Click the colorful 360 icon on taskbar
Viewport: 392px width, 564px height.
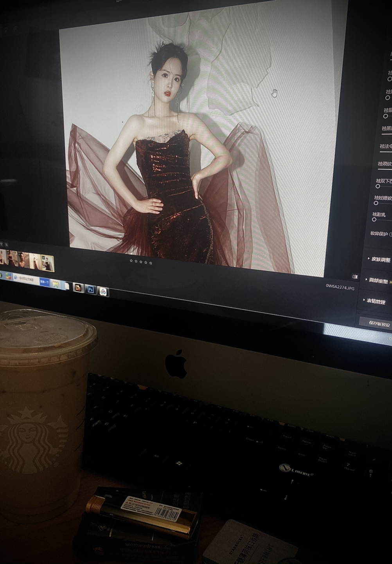[x=9, y=276]
